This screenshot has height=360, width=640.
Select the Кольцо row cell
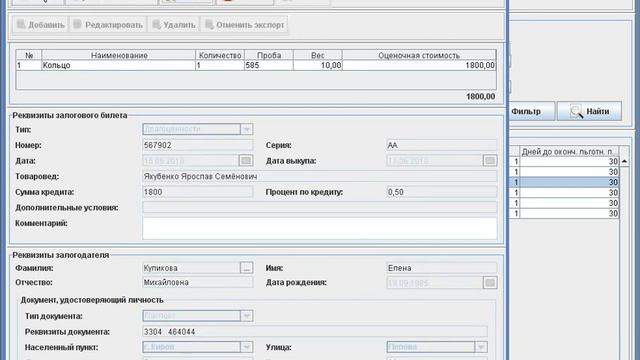(x=119, y=65)
